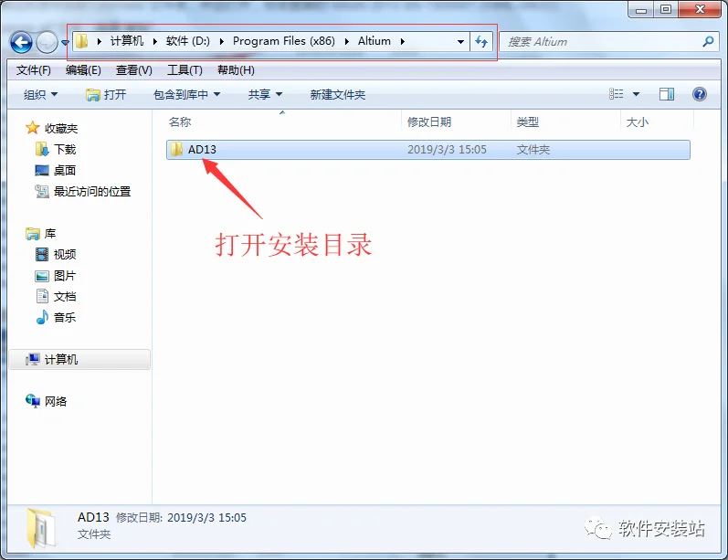
Task: Click the AD13 folder name
Action: click(x=202, y=150)
